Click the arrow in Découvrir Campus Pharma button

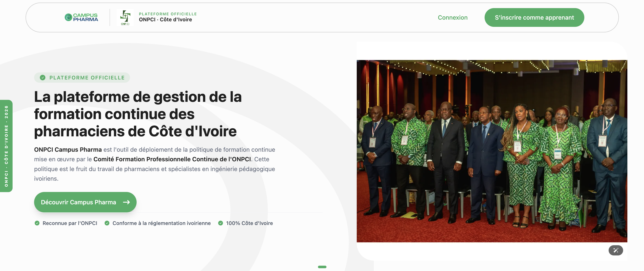coord(126,202)
